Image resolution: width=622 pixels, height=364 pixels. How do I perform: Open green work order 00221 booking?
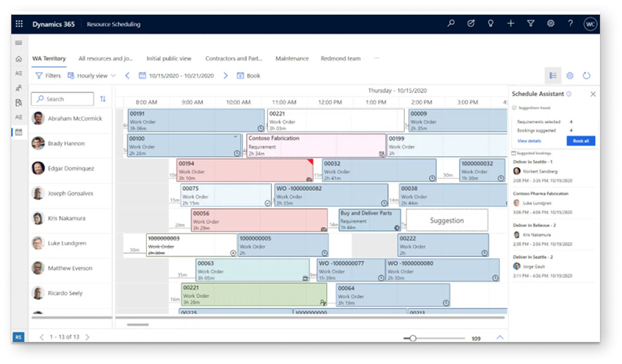[255, 295]
